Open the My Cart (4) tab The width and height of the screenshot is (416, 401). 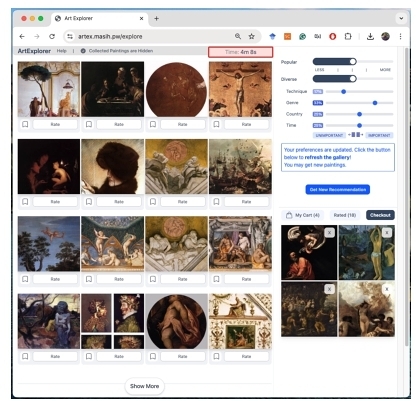(303, 215)
